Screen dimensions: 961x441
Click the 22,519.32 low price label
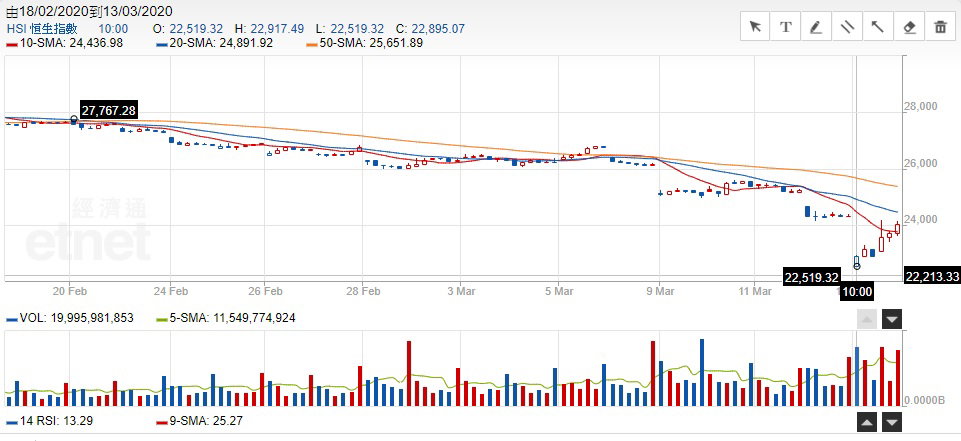pos(812,277)
